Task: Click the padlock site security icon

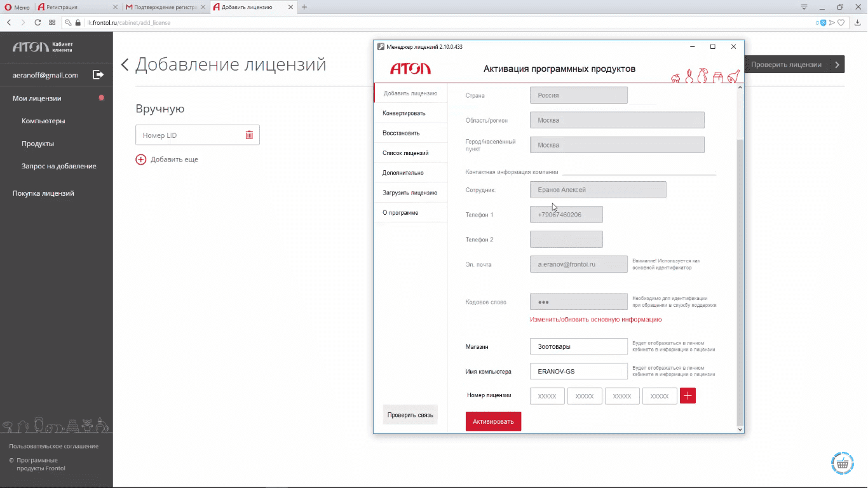Action: coord(78,22)
